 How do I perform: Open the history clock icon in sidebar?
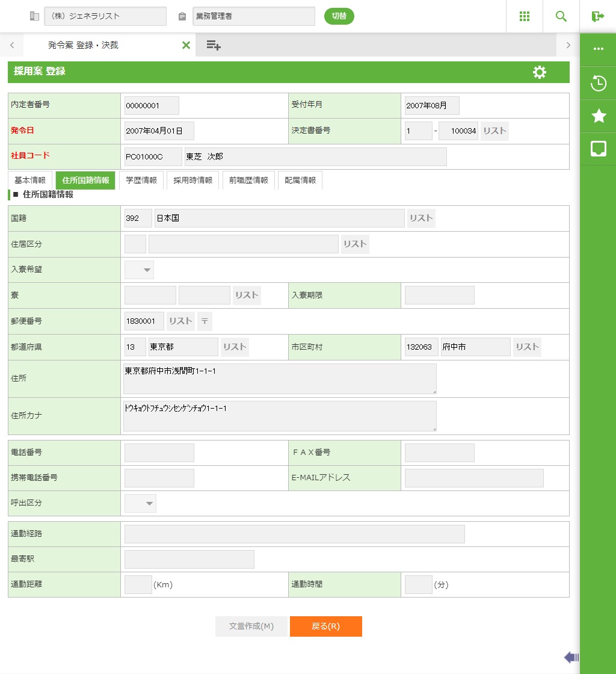click(x=598, y=83)
